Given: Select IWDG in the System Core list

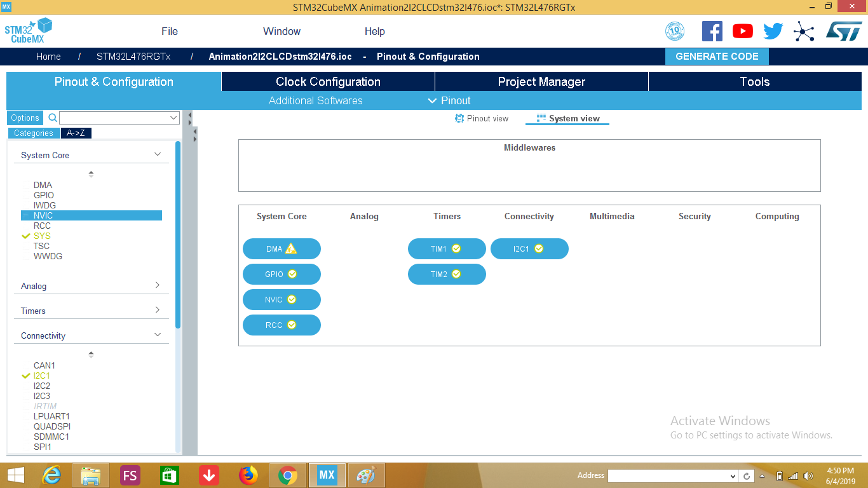Looking at the screenshot, I should click(x=44, y=205).
